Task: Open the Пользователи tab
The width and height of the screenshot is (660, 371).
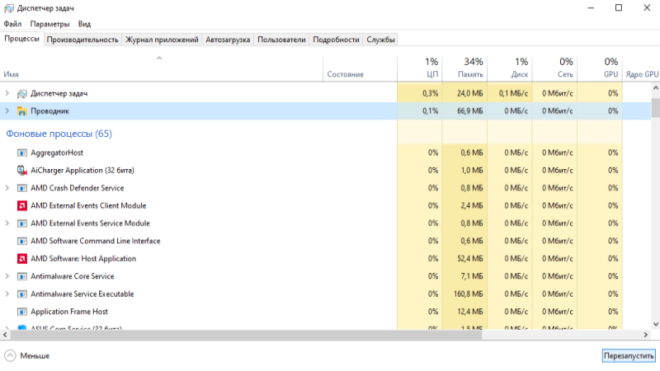Action: (281, 40)
